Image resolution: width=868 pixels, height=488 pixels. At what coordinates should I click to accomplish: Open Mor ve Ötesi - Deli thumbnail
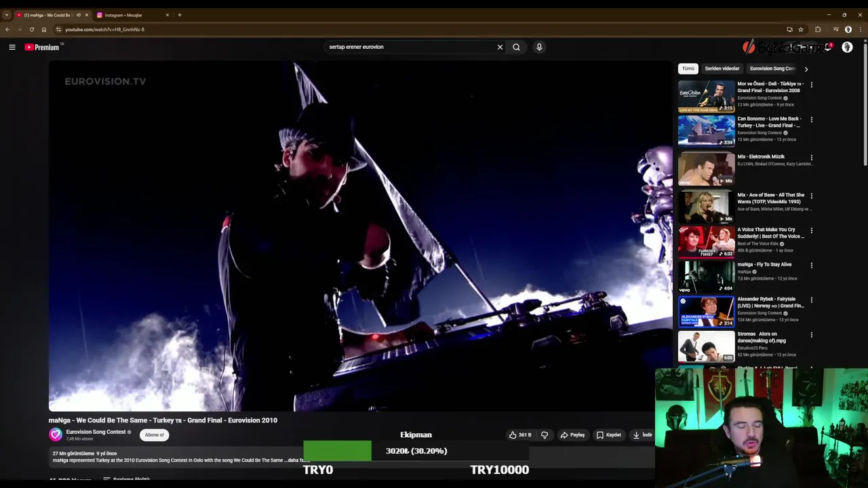pos(706,96)
